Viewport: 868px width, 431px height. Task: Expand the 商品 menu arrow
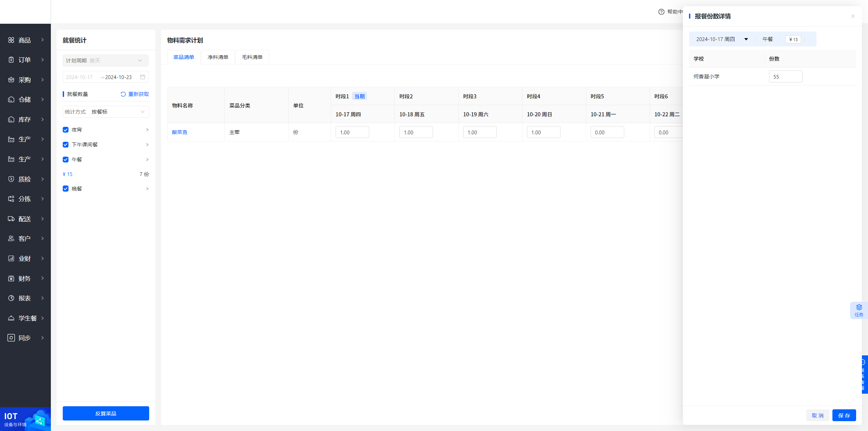click(x=42, y=40)
